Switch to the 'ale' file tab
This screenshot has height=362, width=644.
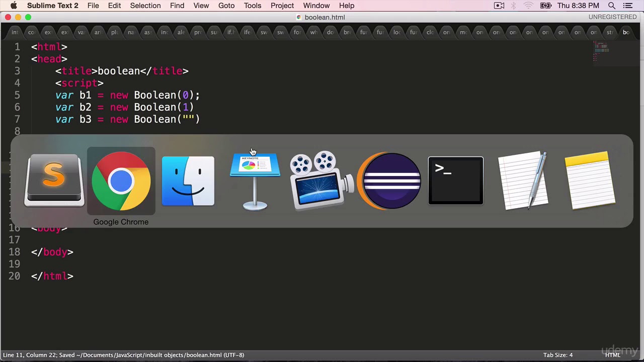181,32
